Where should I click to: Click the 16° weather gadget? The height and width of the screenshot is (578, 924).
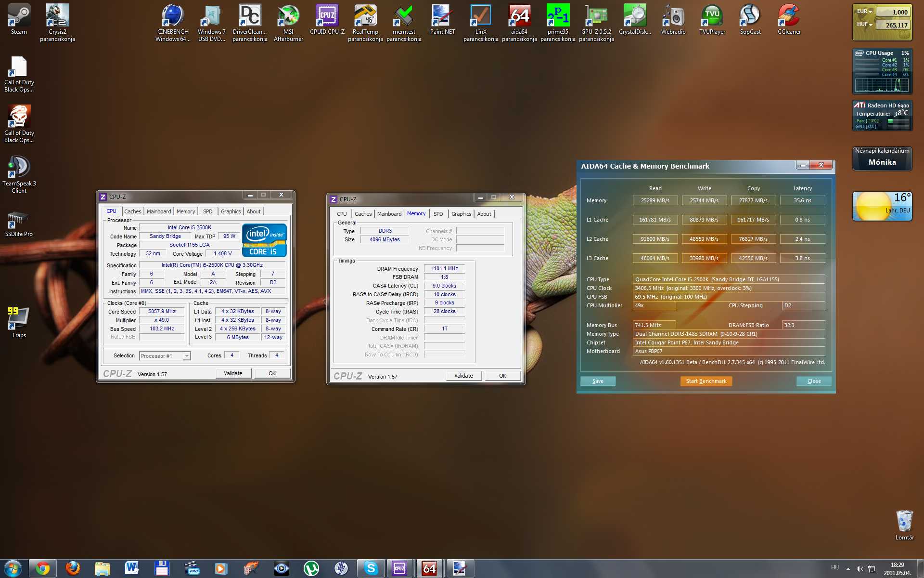click(882, 206)
